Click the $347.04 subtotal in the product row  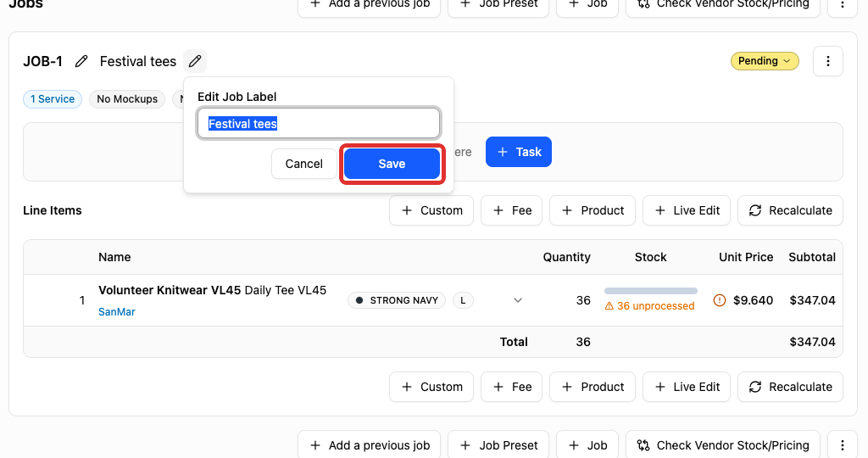click(812, 300)
